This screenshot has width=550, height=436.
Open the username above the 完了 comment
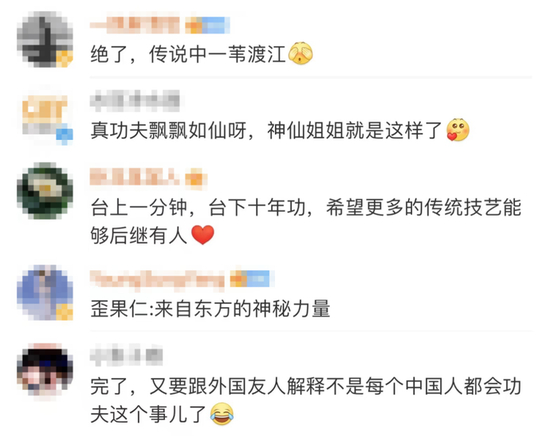click(x=126, y=355)
